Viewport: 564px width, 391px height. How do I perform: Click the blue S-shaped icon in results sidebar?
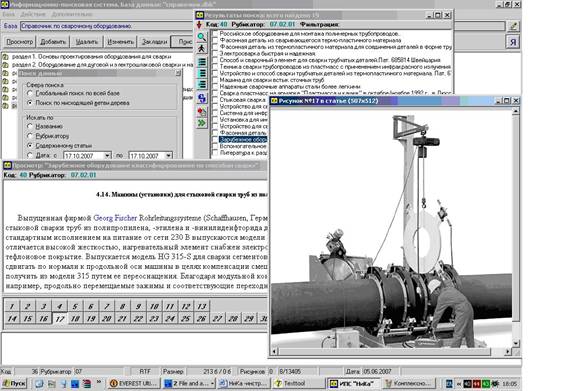202,98
